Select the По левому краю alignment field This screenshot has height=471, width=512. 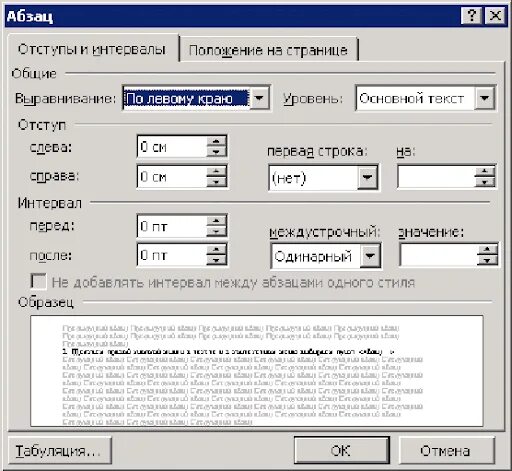click(186, 99)
